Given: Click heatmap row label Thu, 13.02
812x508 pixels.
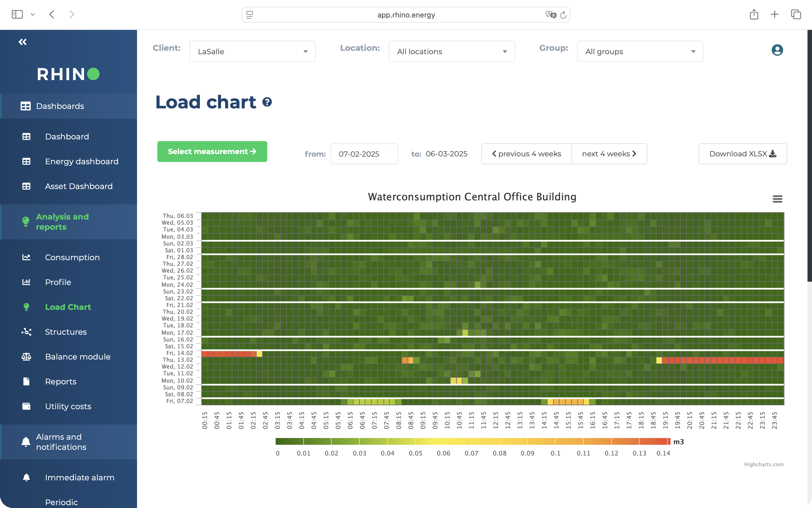Looking at the screenshot, I should click(x=178, y=360).
